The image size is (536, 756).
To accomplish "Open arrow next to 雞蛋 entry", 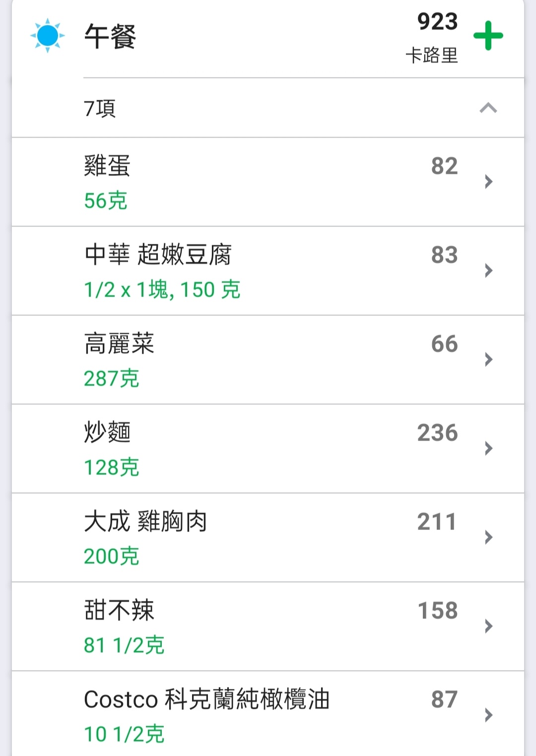I will (x=488, y=181).
